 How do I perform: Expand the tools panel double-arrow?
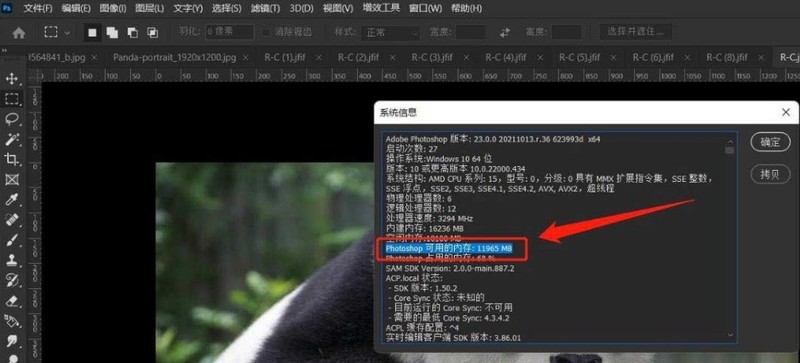(4, 51)
